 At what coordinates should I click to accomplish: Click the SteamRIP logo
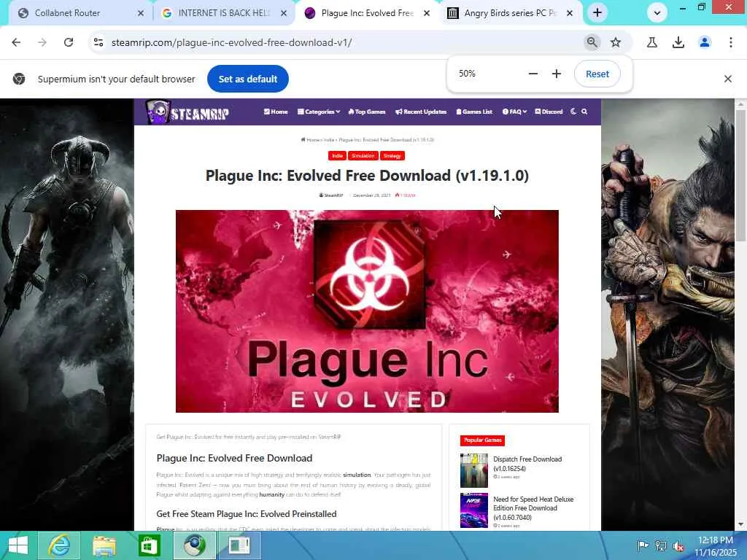[187, 112]
